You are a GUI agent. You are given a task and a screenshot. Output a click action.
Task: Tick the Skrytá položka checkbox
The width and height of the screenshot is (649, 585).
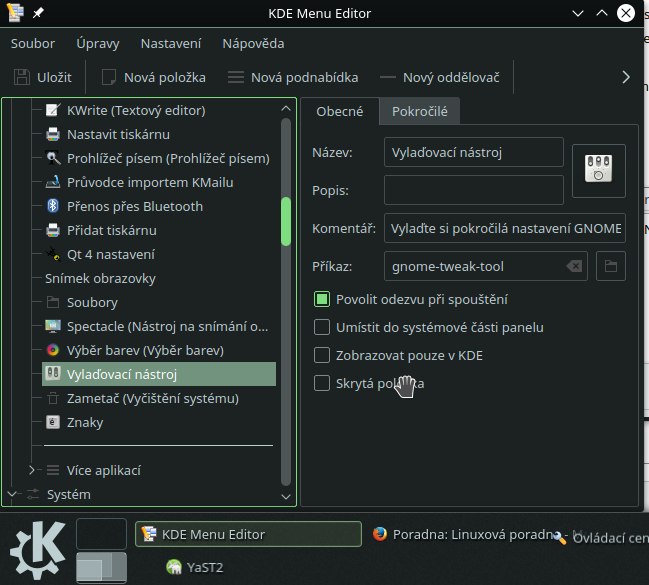tap(322, 383)
